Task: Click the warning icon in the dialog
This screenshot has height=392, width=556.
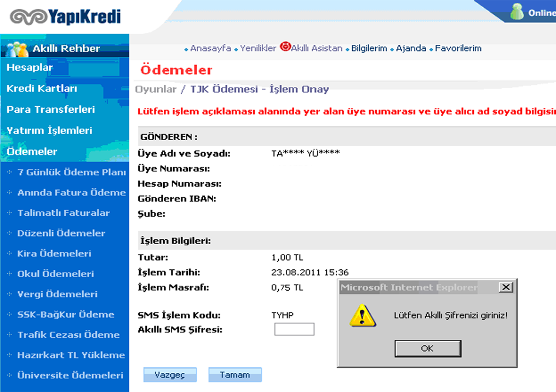Action: click(x=363, y=315)
